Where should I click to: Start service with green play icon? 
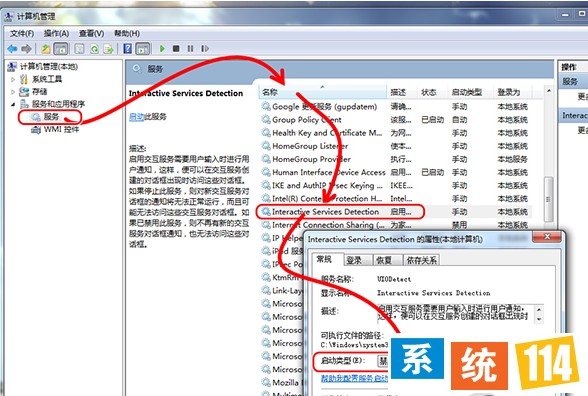click(x=162, y=49)
